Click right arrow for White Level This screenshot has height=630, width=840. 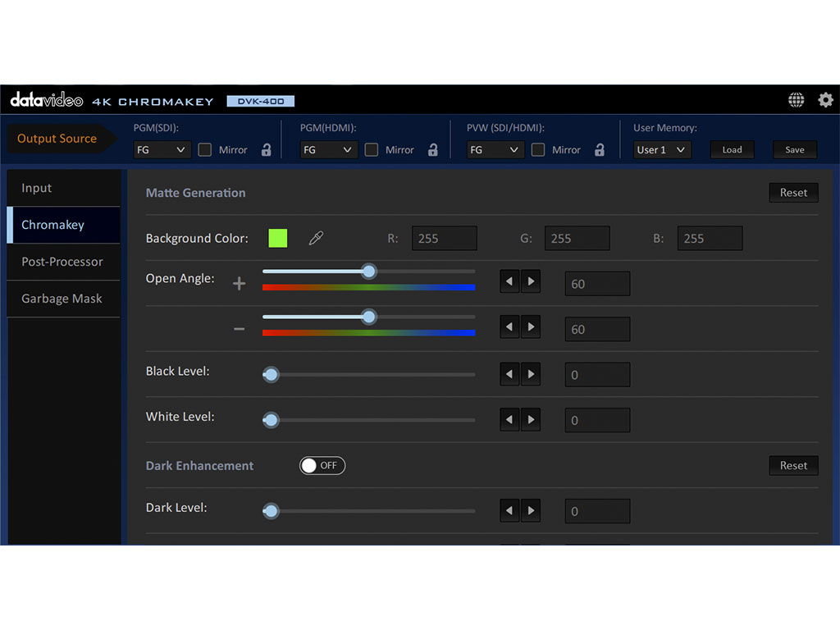[x=531, y=420]
